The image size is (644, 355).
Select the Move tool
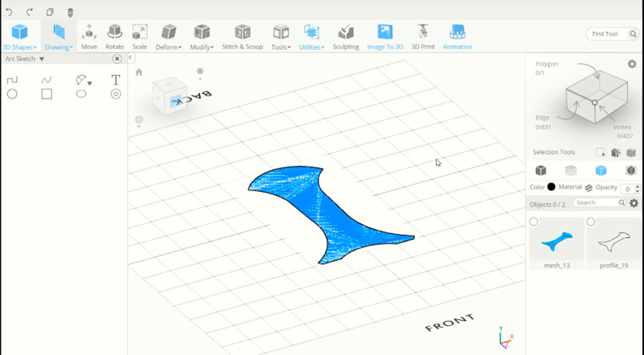(x=89, y=37)
